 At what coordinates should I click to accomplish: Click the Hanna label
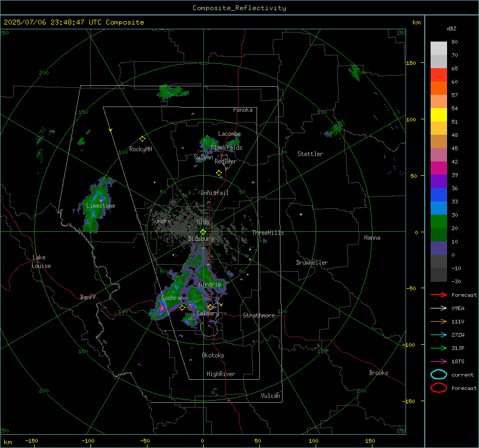point(372,238)
